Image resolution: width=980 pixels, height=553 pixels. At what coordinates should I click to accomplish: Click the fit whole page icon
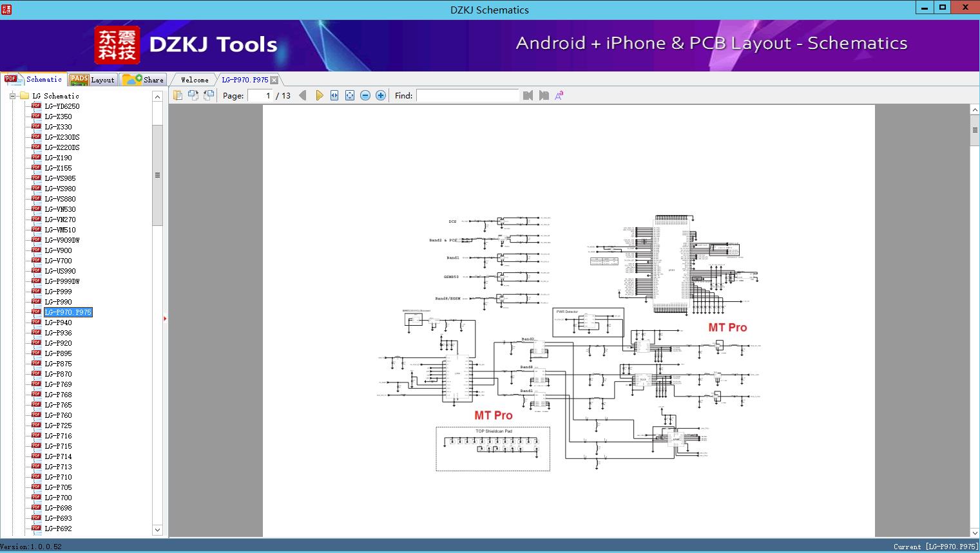click(x=350, y=95)
